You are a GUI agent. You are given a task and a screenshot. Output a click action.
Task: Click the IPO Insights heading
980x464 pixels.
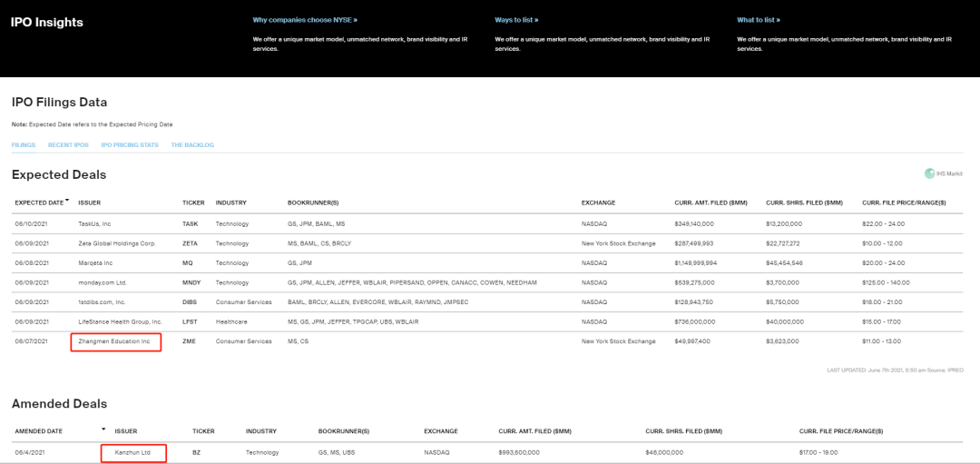pos(47,22)
